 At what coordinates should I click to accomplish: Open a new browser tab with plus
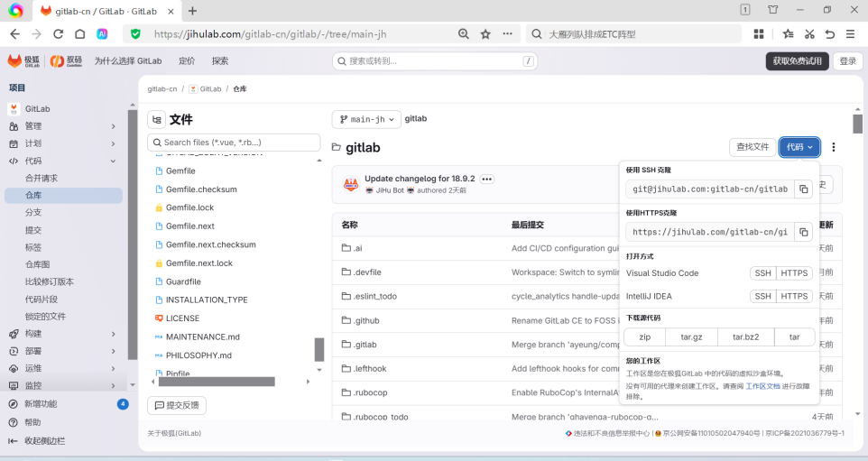[192, 11]
